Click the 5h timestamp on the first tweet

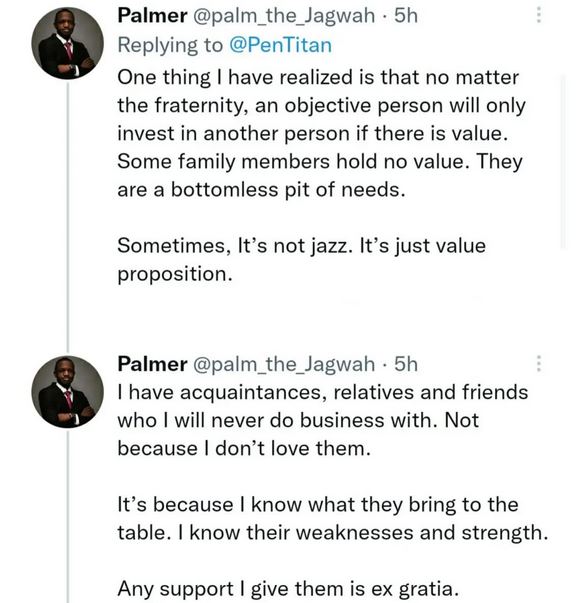coord(406,16)
